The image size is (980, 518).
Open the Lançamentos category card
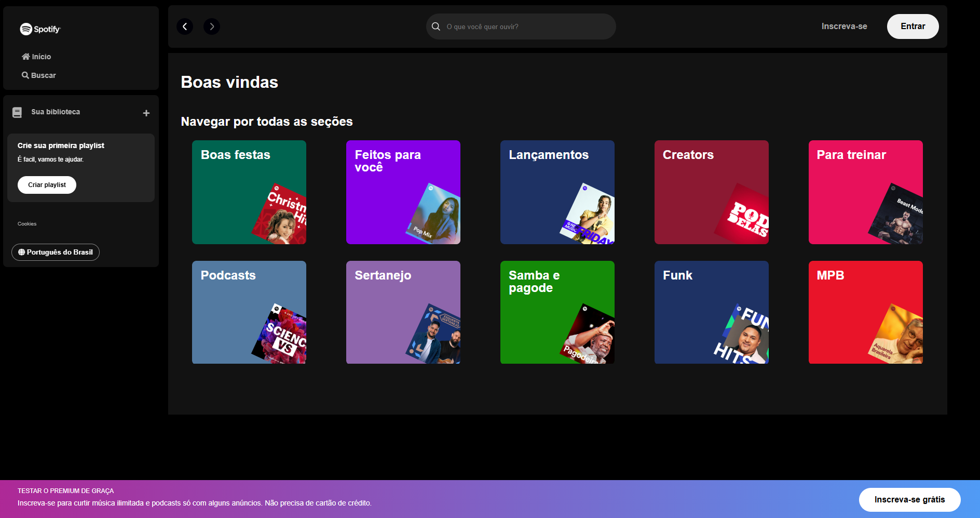(x=557, y=192)
